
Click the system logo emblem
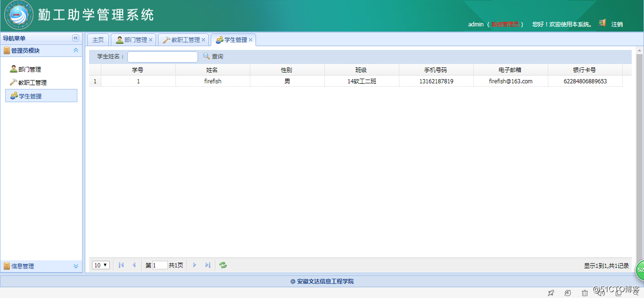pyautogui.click(x=19, y=15)
